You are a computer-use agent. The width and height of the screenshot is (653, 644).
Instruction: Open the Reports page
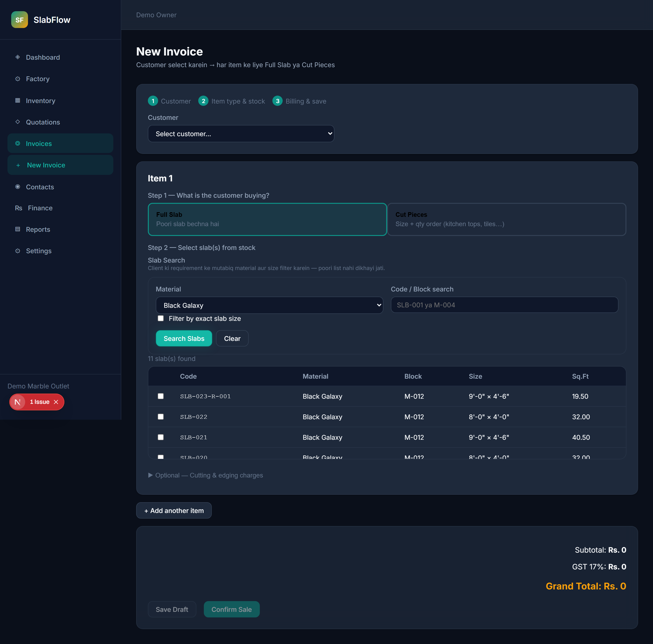tap(60, 229)
